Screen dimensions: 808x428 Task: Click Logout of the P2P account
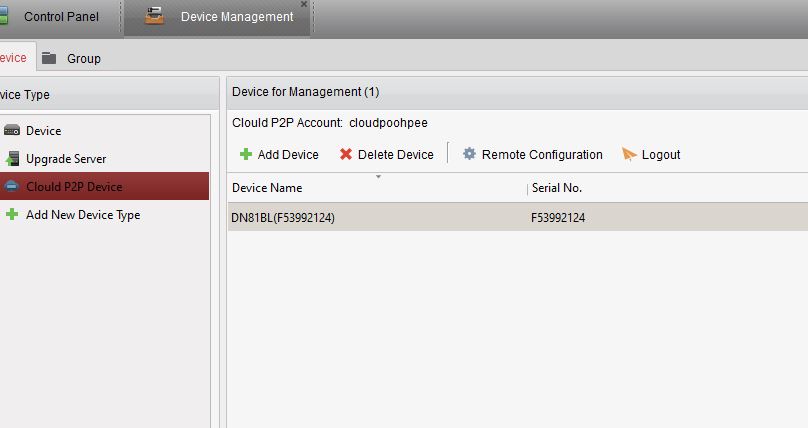coord(651,155)
